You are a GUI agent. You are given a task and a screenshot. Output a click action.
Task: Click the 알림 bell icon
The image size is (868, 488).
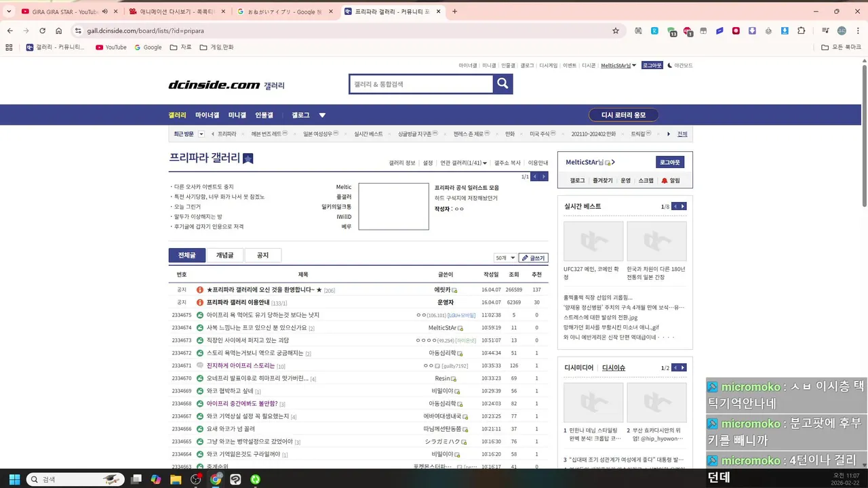[x=665, y=180]
